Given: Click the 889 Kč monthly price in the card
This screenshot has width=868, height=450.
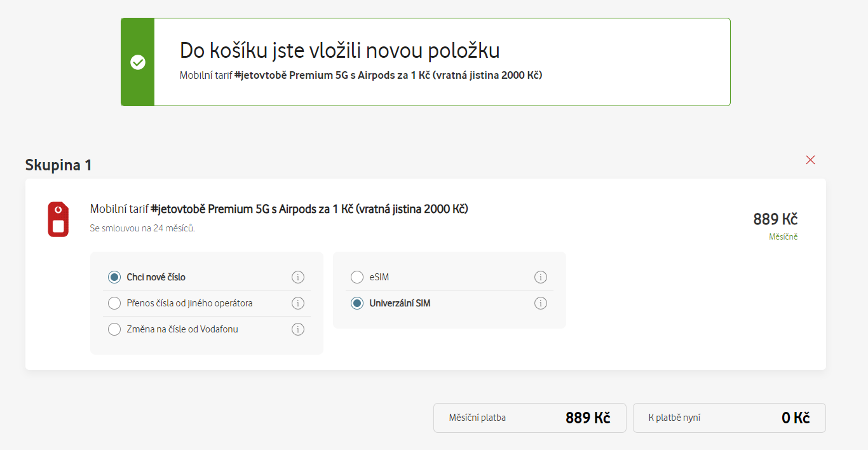Looking at the screenshot, I should click(x=775, y=219).
